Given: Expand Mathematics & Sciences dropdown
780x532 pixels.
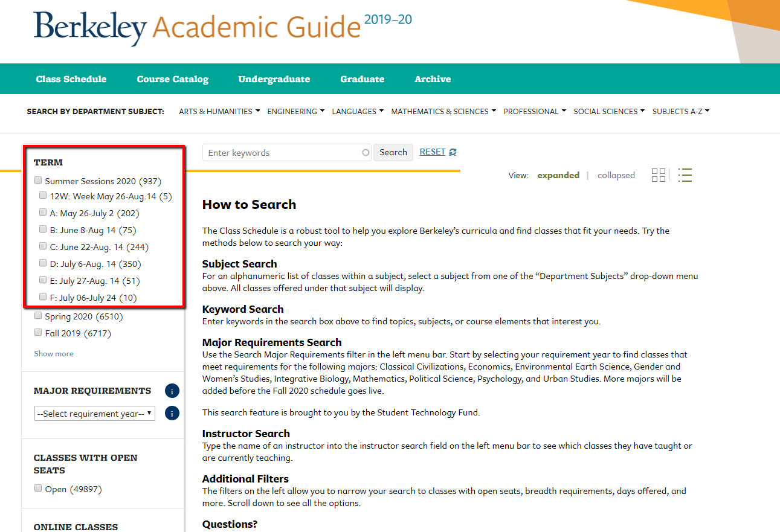Looking at the screenshot, I should (x=443, y=111).
